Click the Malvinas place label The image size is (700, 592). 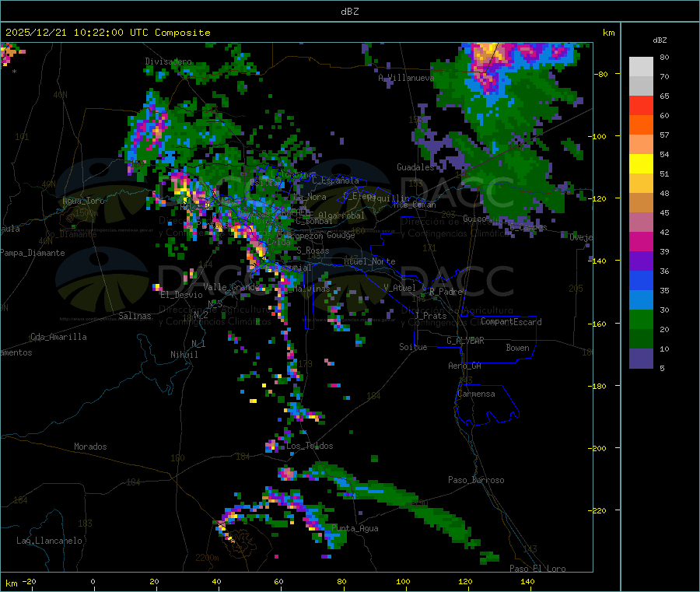point(312,289)
